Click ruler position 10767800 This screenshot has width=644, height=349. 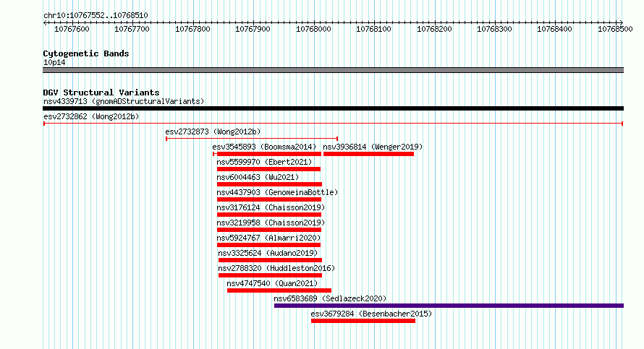point(192,29)
